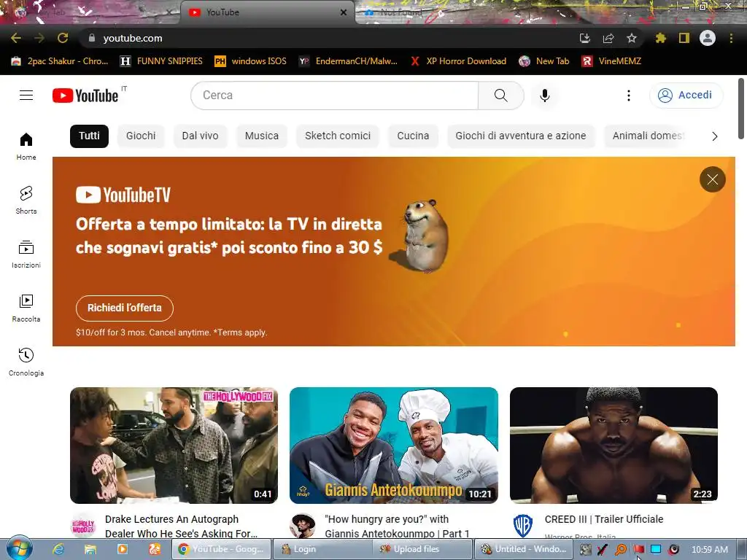The image size is (747, 560).
Task: Open the EndermanCH/Malw... bookmark
Action: (348, 61)
